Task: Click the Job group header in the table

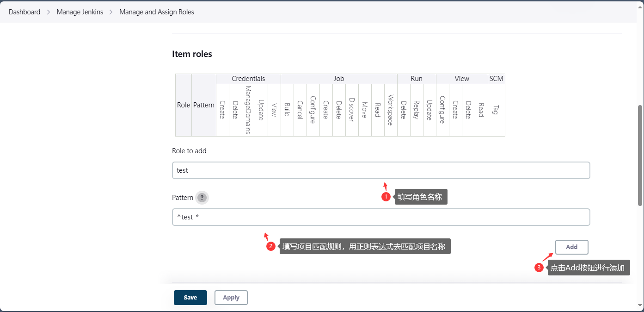Action: coord(338,79)
